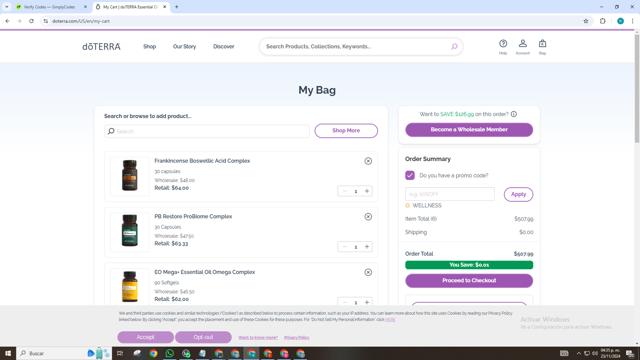Click the doTERRA logo
The height and width of the screenshot is (360, 640).
(x=101, y=47)
